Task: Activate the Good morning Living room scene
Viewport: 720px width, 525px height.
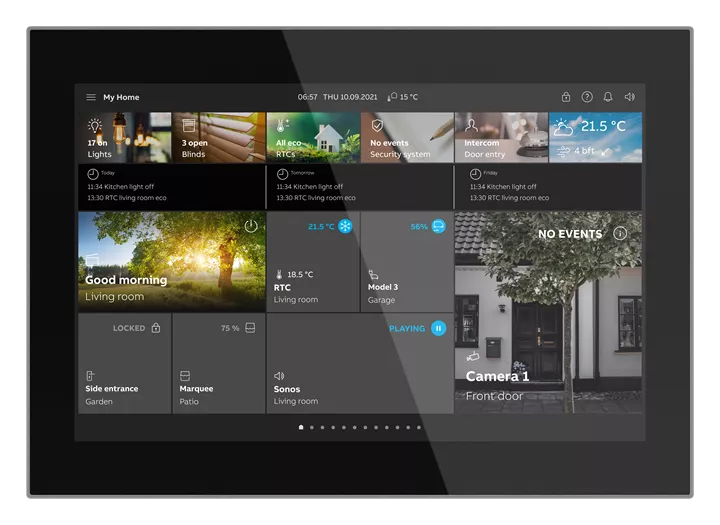Action: coord(172,262)
